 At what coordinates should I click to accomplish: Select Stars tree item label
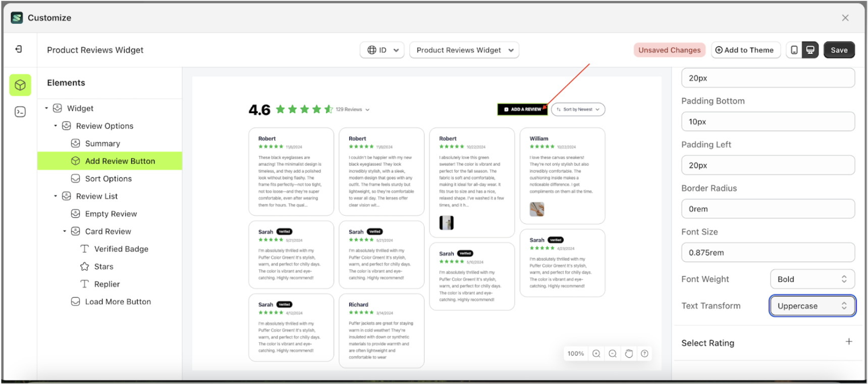[104, 267]
